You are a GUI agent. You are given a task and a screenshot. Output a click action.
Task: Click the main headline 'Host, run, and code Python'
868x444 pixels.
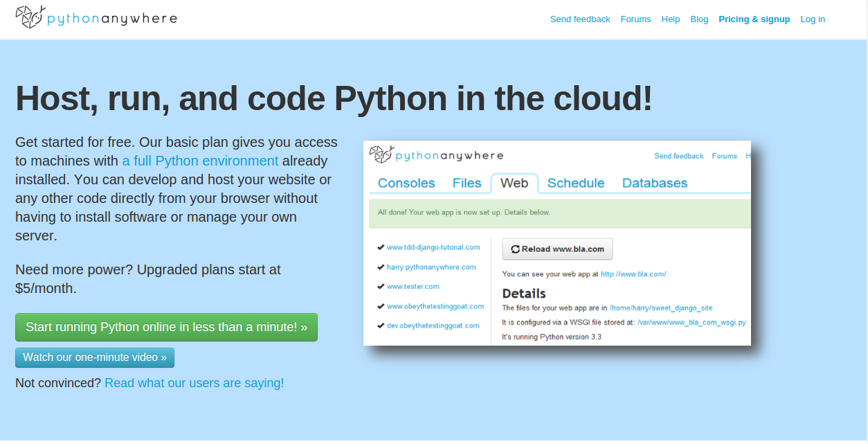tap(334, 98)
